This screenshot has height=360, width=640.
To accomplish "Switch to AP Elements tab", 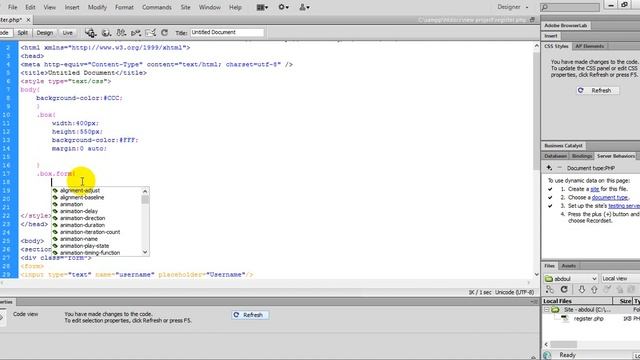I will (x=589, y=46).
